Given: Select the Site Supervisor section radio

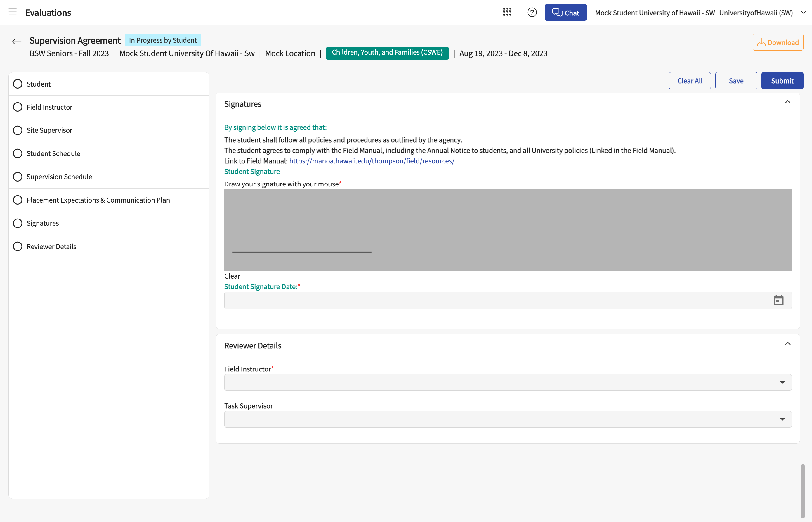Looking at the screenshot, I should point(18,130).
